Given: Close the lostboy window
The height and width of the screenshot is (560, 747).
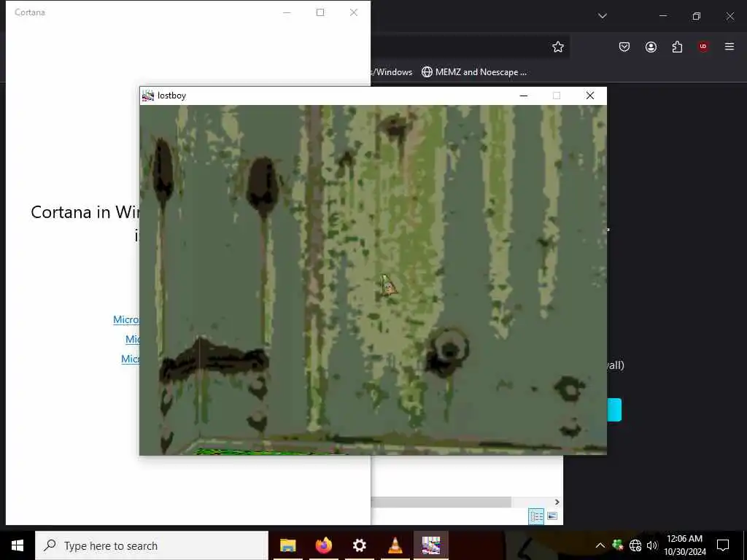Looking at the screenshot, I should pyautogui.click(x=589, y=96).
